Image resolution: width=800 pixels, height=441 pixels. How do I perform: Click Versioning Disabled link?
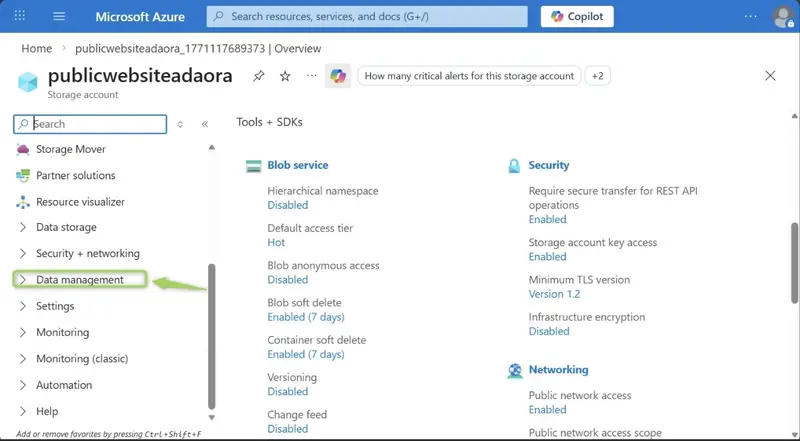pos(288,391)
